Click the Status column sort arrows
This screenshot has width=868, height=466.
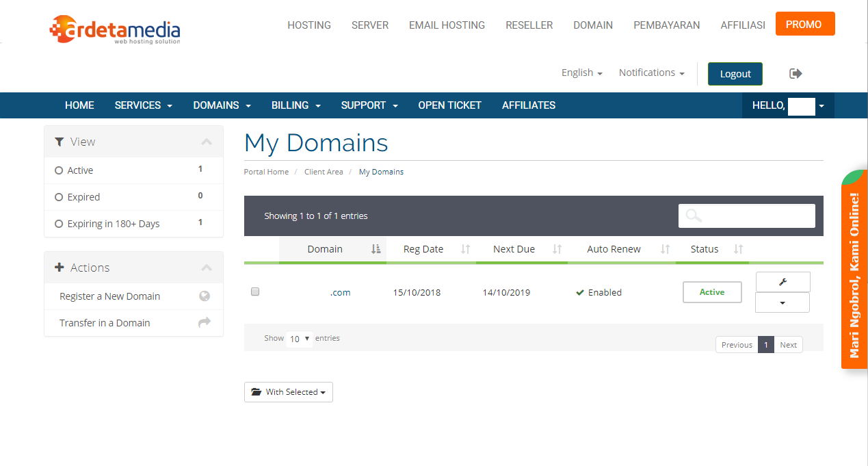click(x=738, y=249)
